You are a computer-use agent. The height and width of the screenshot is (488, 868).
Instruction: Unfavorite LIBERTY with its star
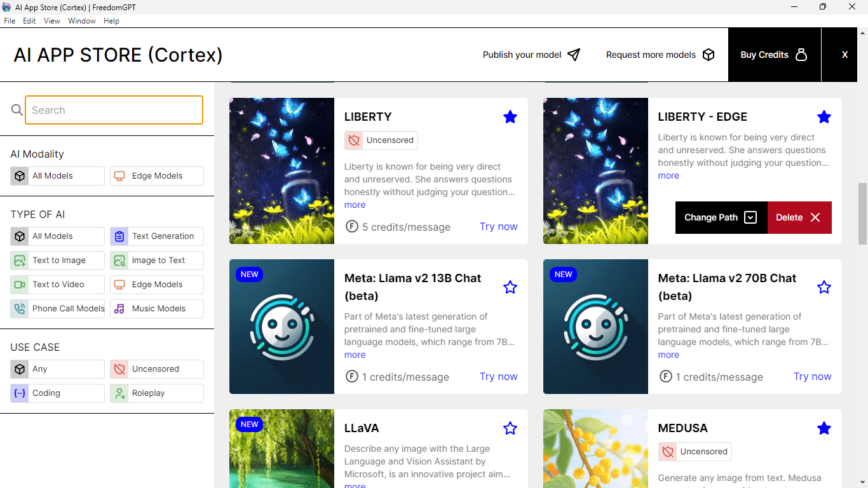510,117
